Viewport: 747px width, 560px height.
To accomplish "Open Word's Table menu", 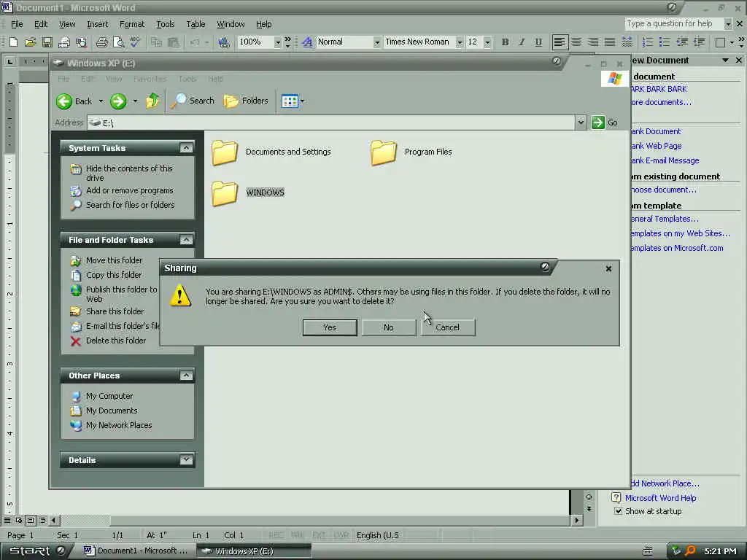I will pos(196,24).
